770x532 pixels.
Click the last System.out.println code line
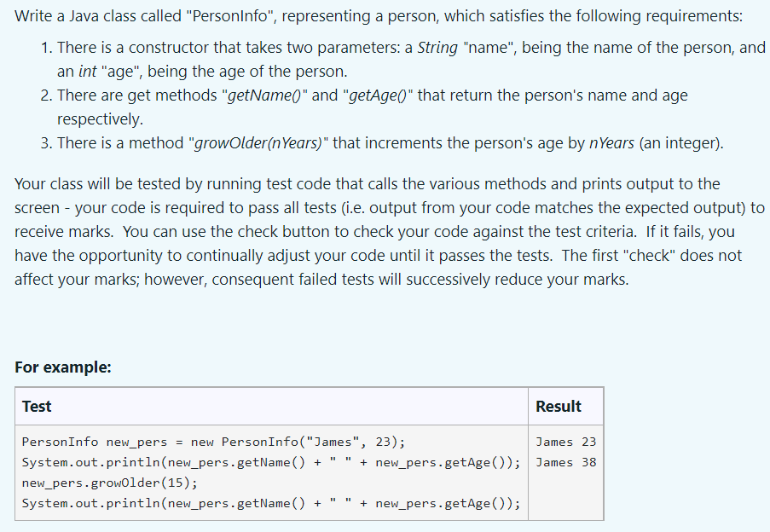[270, 504]
